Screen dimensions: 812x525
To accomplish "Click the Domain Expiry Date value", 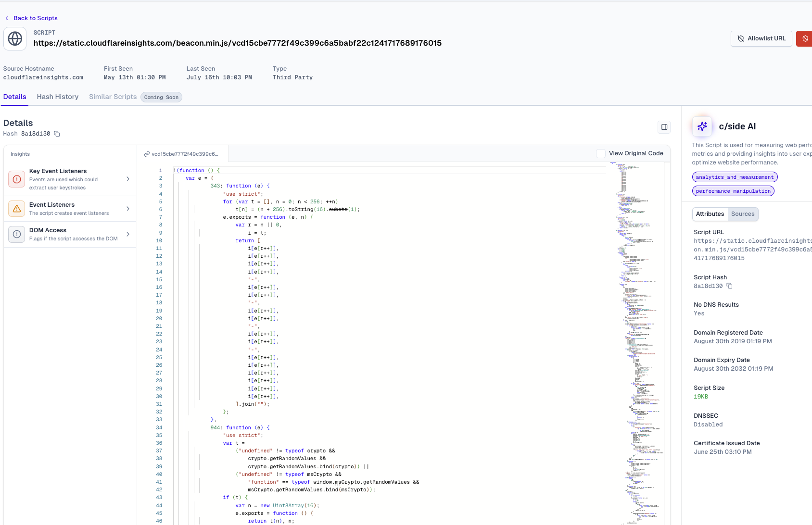I will pyautogui.click(x=734, y=369).
